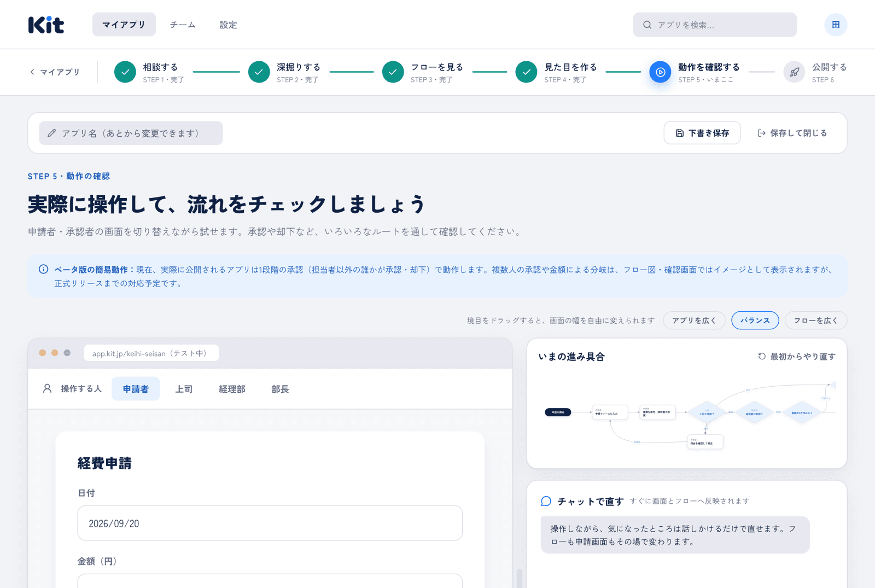Click the フローを見る step checkmark circle

pyautogui.click(x=393, y=72)
